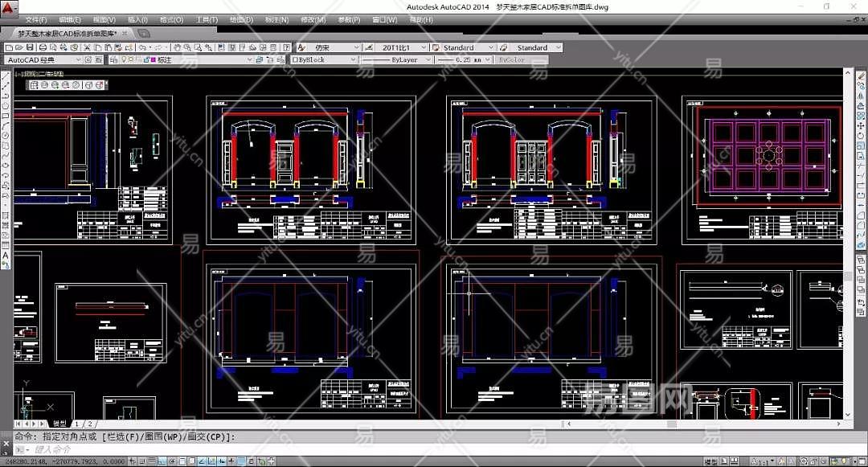Click the horizontal scrollbar thumb

click(x=671, y=424)
